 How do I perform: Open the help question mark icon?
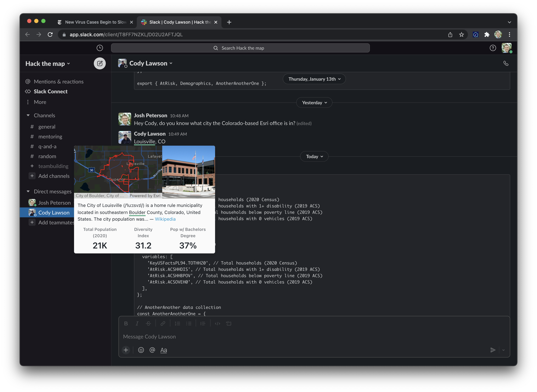click(x=493, y=48)
